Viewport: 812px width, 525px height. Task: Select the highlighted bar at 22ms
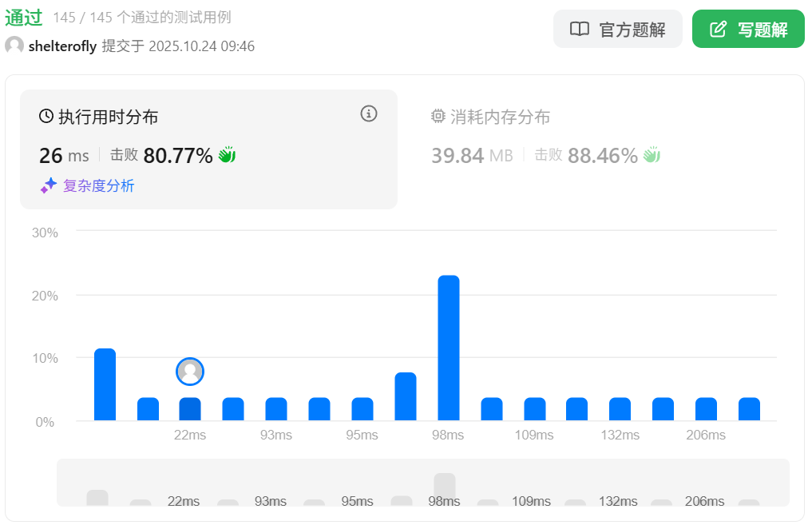coord(190,409)
